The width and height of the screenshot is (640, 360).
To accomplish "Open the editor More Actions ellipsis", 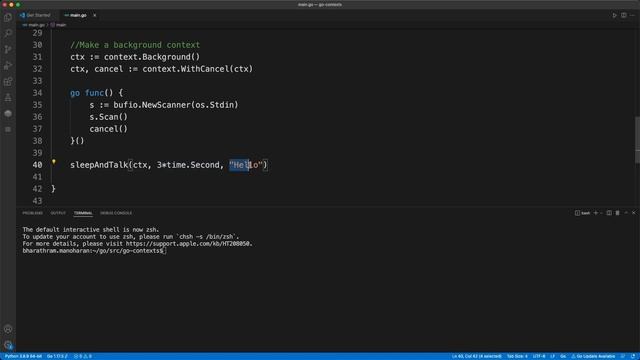I will [632, 16].
